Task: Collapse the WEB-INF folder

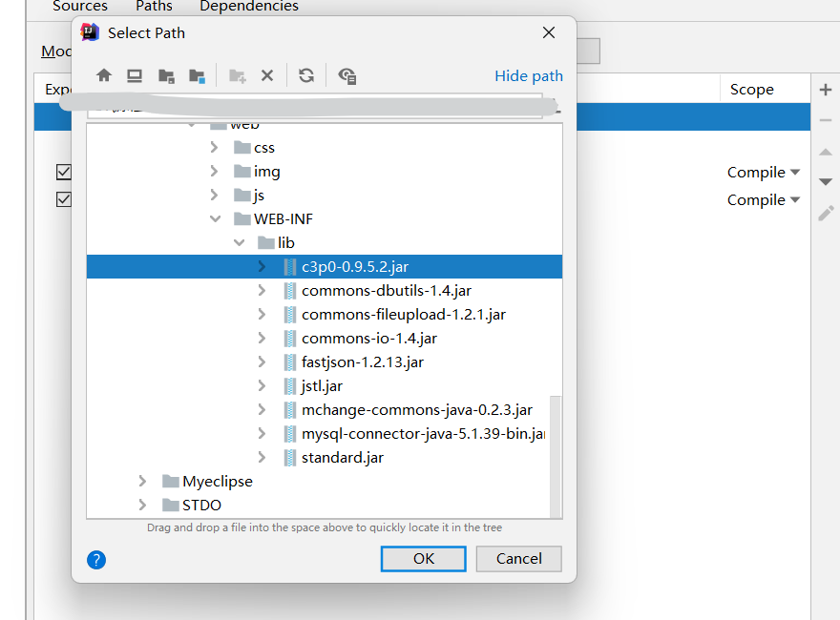Action: 215,218
